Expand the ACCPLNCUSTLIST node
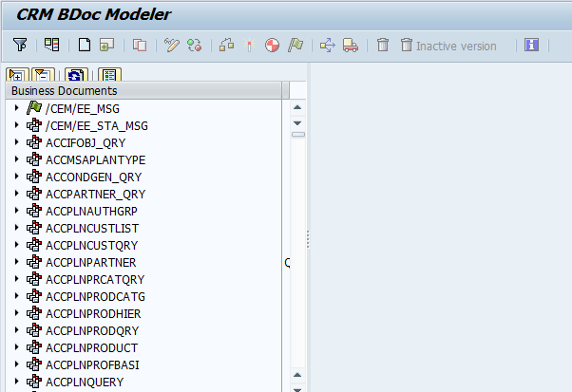This screenshot has width=572, height=392. 16,228
